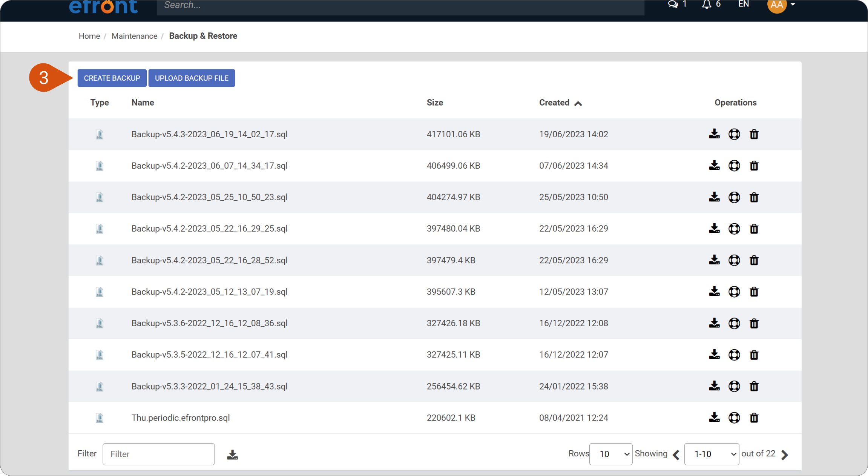
Task: Click the SQL file type icon of first backup
Action: coord(100,134)
